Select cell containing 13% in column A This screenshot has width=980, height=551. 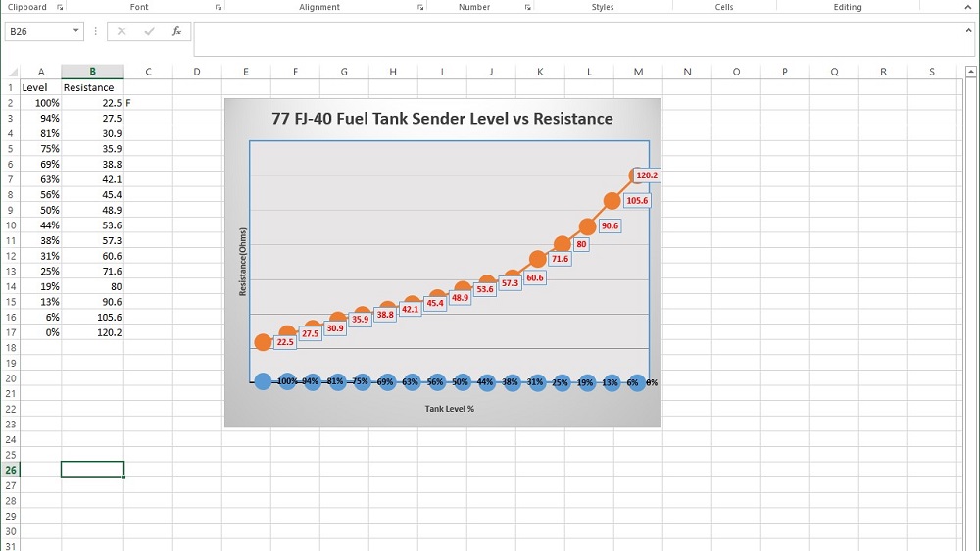[40, 302]
